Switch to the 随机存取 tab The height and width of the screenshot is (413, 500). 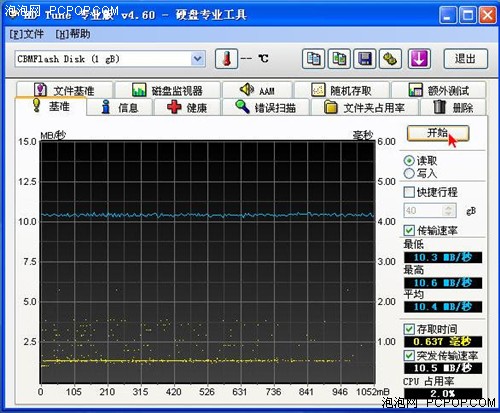[x=342, y=90]
